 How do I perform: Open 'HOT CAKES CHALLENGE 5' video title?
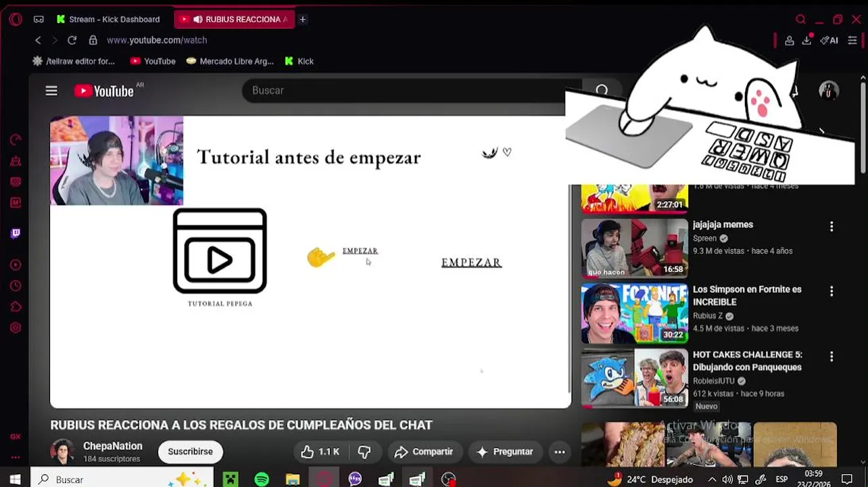click(x=747, y=361)
